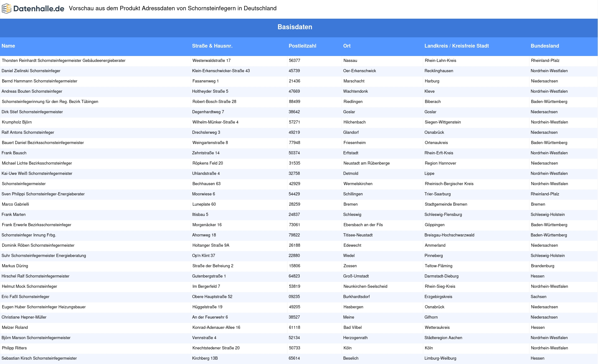The height and width of the screenshot is (364, 598).
Task: Select town cell Oer-Erkenschwick
Action: [359, 71]
